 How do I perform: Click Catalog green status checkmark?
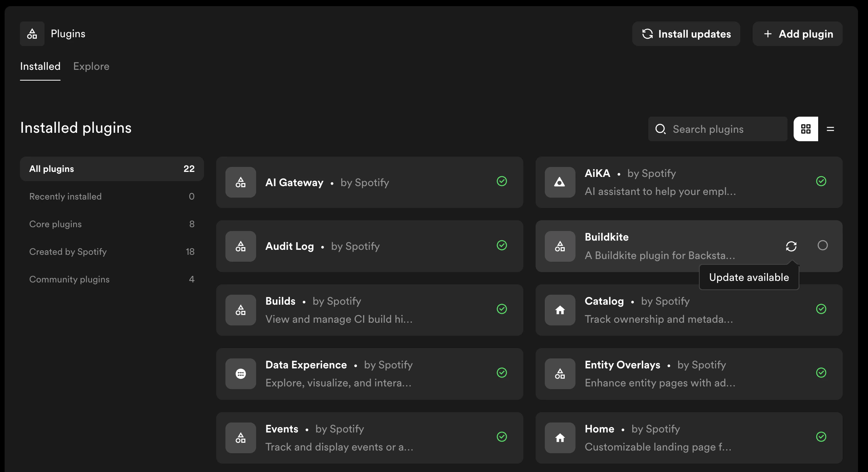click(821, 309)
